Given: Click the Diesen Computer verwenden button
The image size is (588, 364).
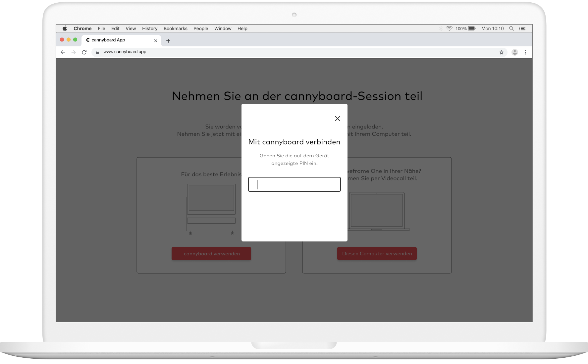Looking at the screenshot, I should (x=377, y=254).
